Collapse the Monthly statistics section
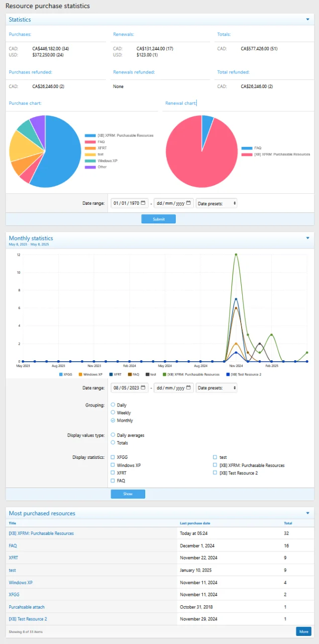The image size is (319, 644). 307,238
